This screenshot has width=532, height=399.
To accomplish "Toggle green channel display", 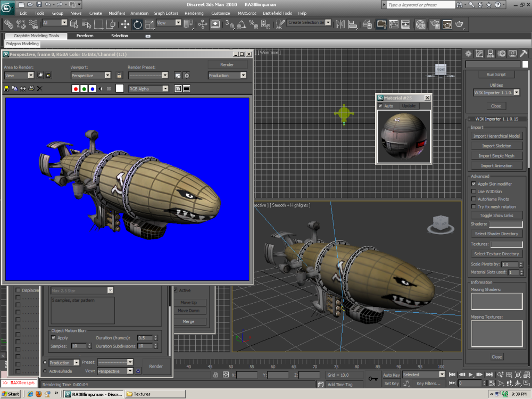I will click(84, 89).
